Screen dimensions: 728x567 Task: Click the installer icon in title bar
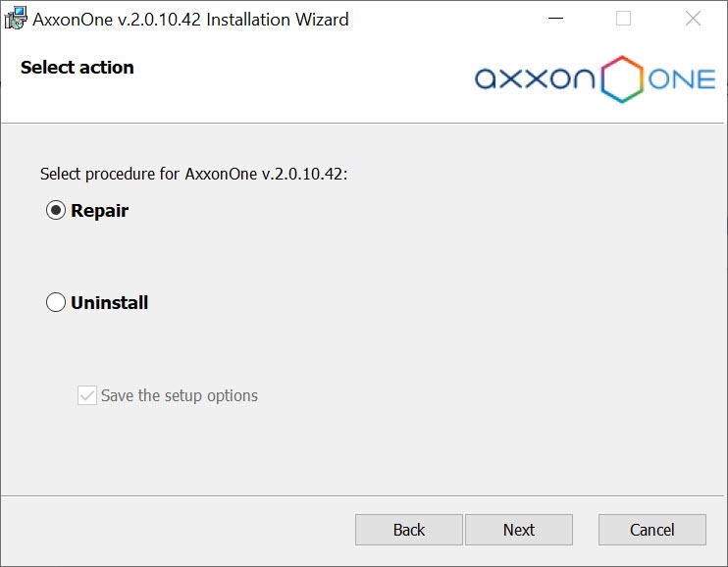tap(15, 19)
